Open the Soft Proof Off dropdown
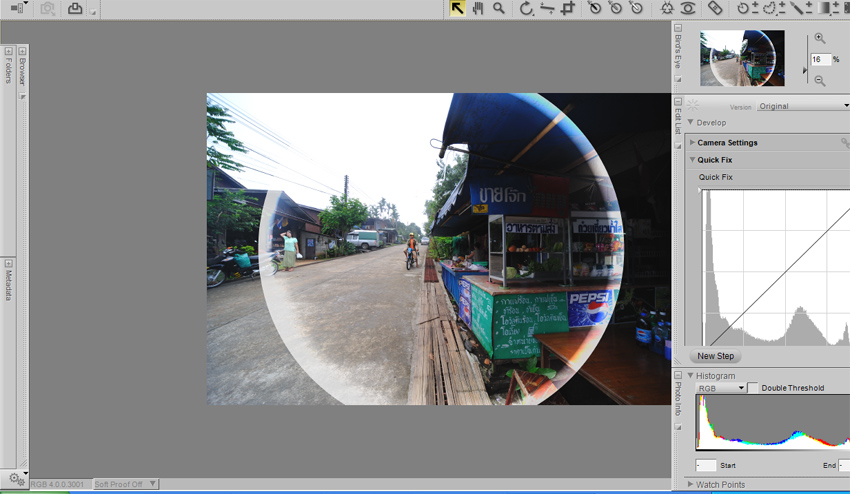The image size is (850, 494). pos(125,484)
